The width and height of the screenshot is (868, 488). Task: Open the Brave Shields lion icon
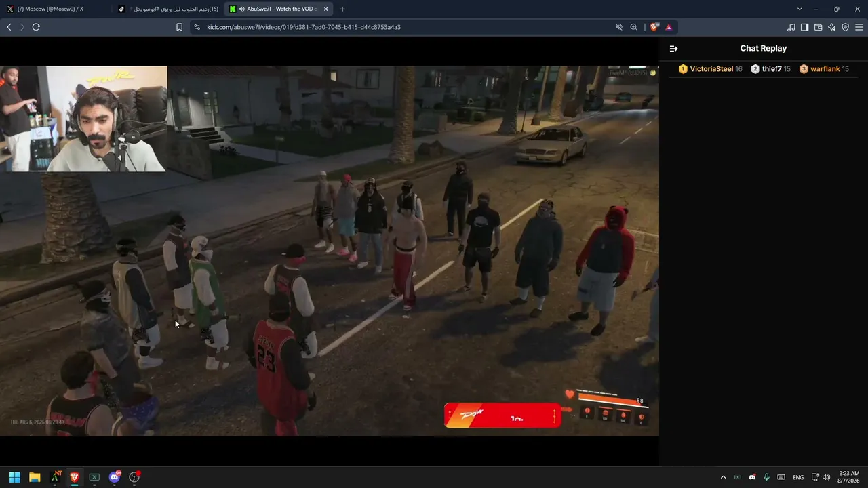pyautogui.click(x=654, y=27)
